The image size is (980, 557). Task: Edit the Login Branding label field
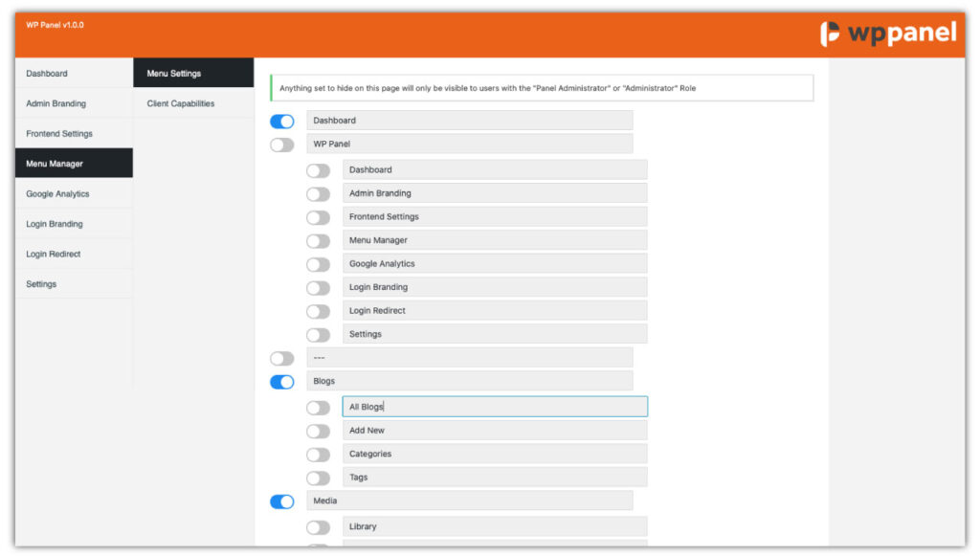495,287
